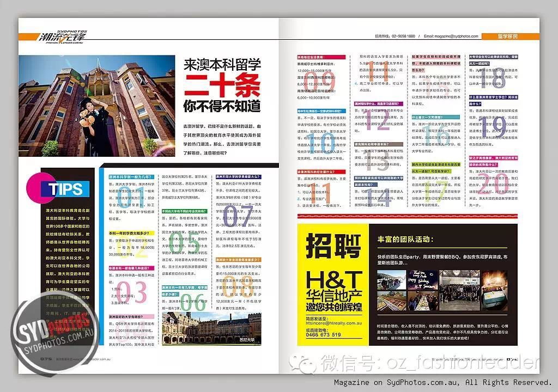Click the large teal number '16'
The image size is (558, 392).
point(436,134)
